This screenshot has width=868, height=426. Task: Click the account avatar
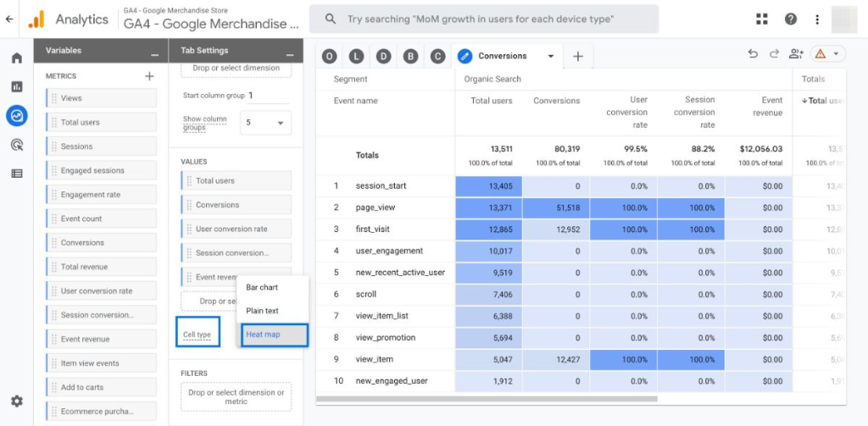point(844,19)
